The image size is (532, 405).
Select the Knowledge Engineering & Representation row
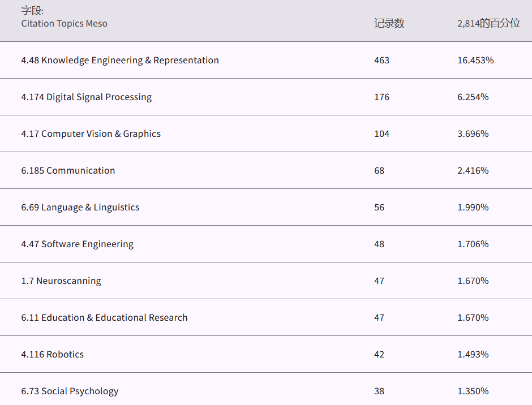[x=120, y=60]
